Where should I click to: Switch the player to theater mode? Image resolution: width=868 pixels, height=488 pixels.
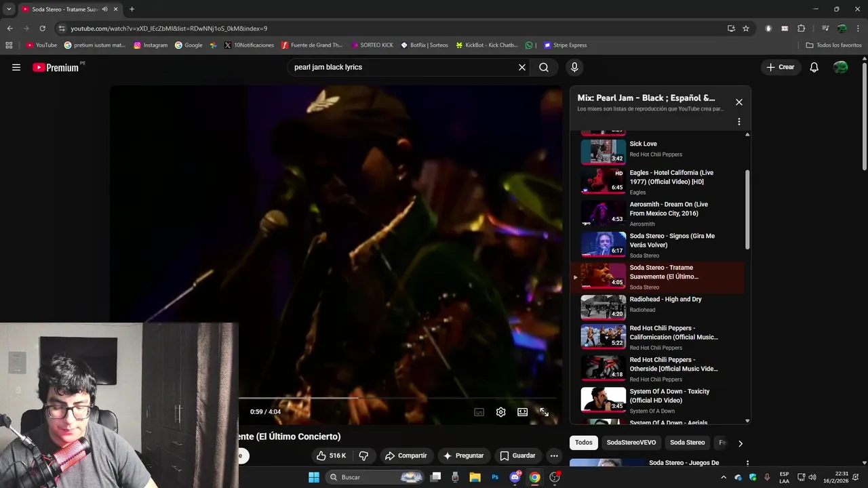522,412
